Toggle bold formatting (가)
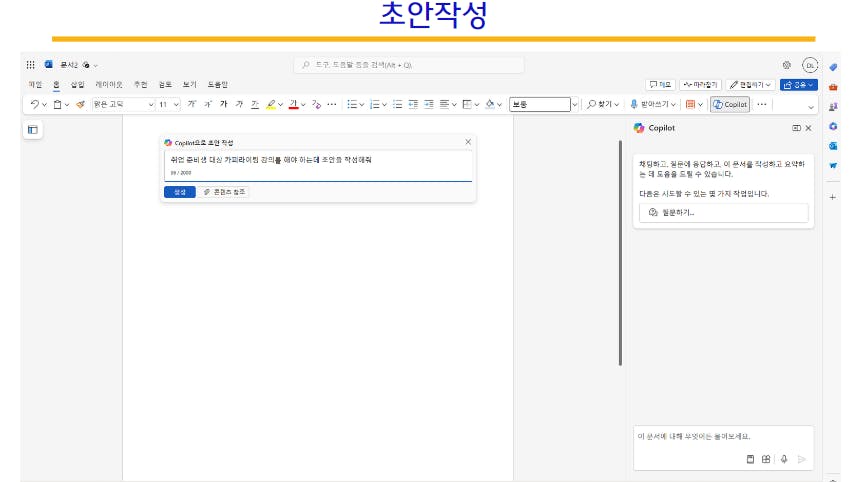This screenshot has height=482, width=854. (x=223, y=104)
